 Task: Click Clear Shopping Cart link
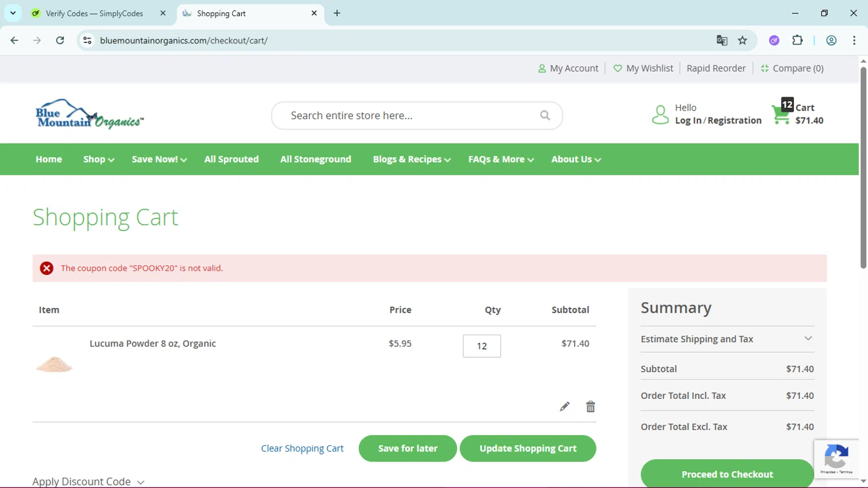pos(302,449)
